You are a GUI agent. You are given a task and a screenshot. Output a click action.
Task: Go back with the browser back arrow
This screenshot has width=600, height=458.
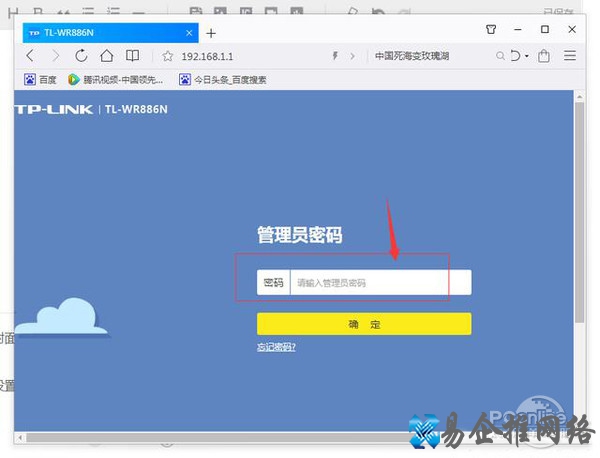(x=30, y=56)
